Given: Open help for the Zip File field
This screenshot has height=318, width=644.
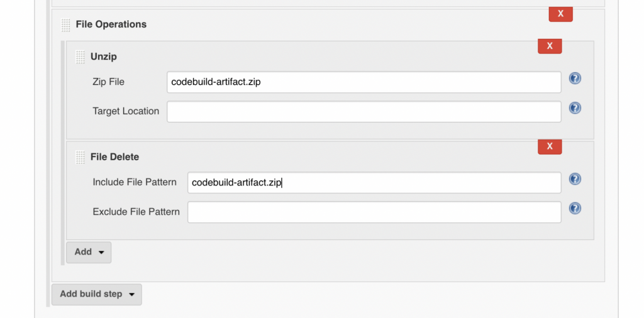Looking at the screenshot, I should [575, 79].
